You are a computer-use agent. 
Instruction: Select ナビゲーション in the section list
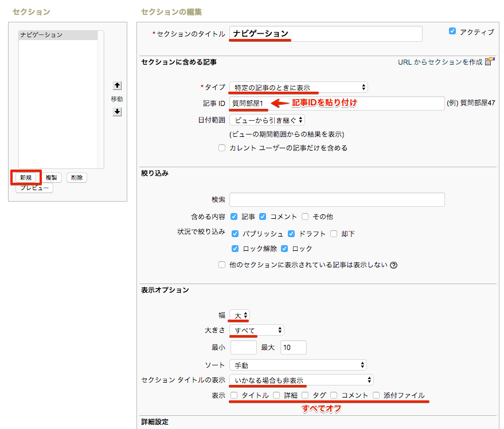(58, 35)
